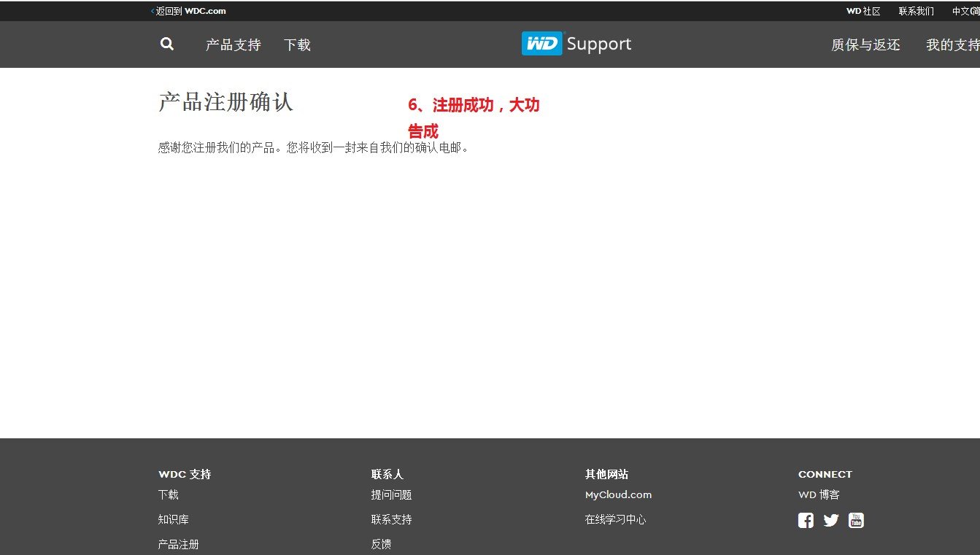The height and width of the screenshot is (555, 980).
Task: Visit MyCloud.com from 其他网站
Action: pyautogui.click(x=617, y=494)
